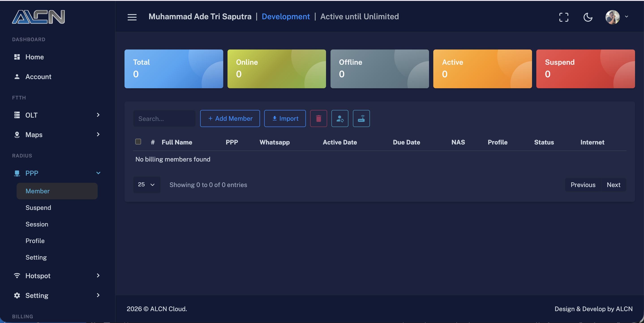Sort by Internet column header
This screenshot has width=644, height=323.
click(x=592, y=142)
